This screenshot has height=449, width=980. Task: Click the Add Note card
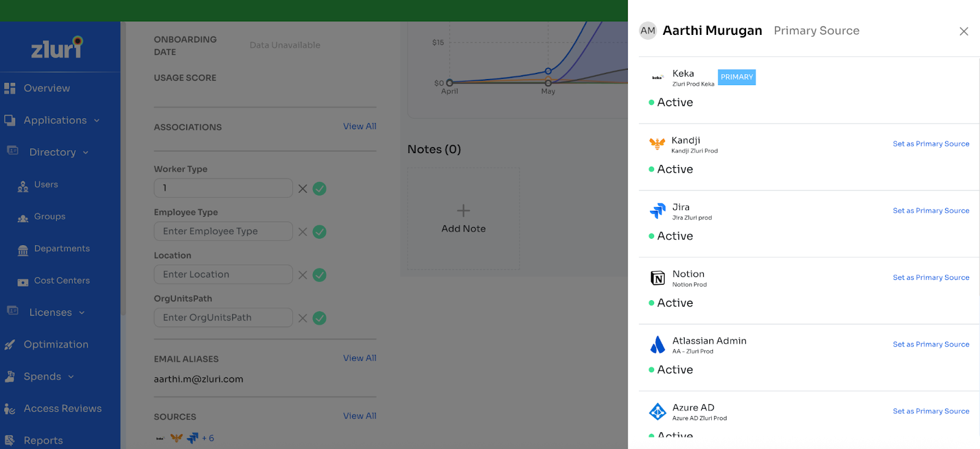coord(464,219)
